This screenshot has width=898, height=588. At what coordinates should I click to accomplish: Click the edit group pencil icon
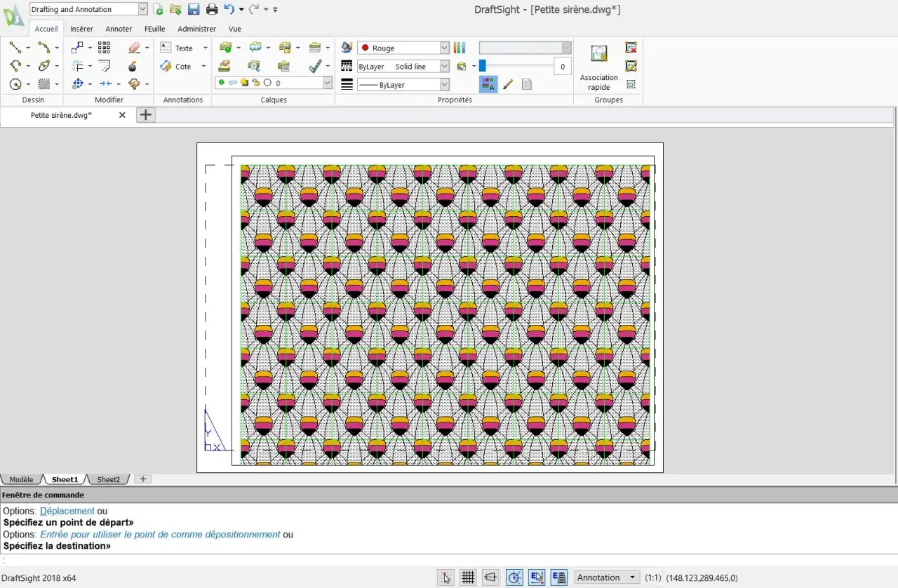tap(631, 66)
